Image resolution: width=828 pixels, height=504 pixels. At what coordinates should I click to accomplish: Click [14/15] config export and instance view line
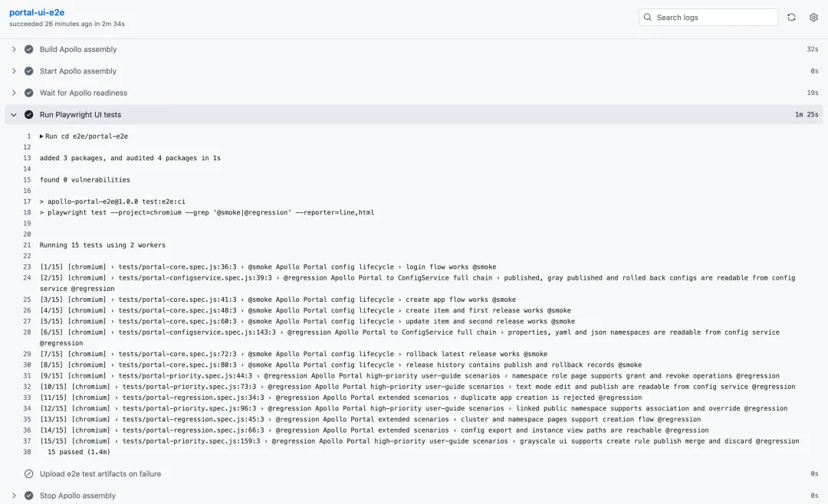[x=374, y=430]
